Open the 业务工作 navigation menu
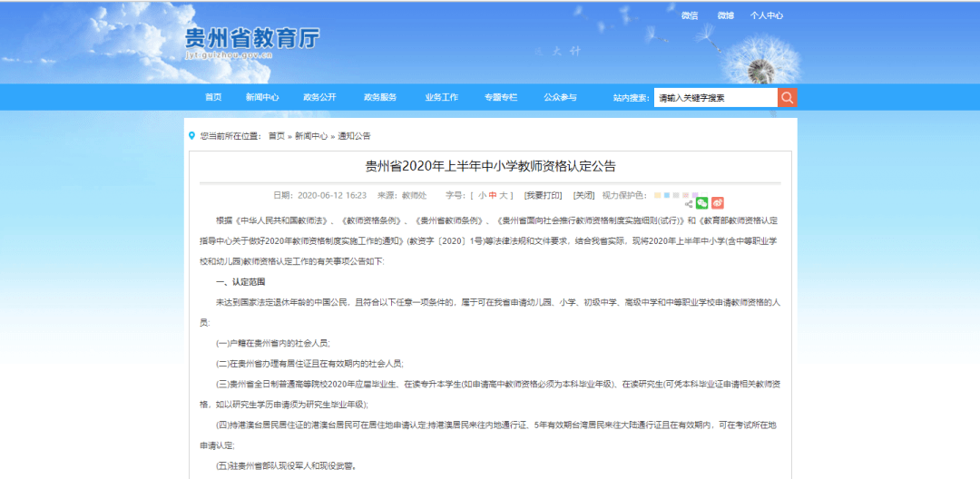The height and width of the screenshot is (479, 980). [x=441, y=97]
